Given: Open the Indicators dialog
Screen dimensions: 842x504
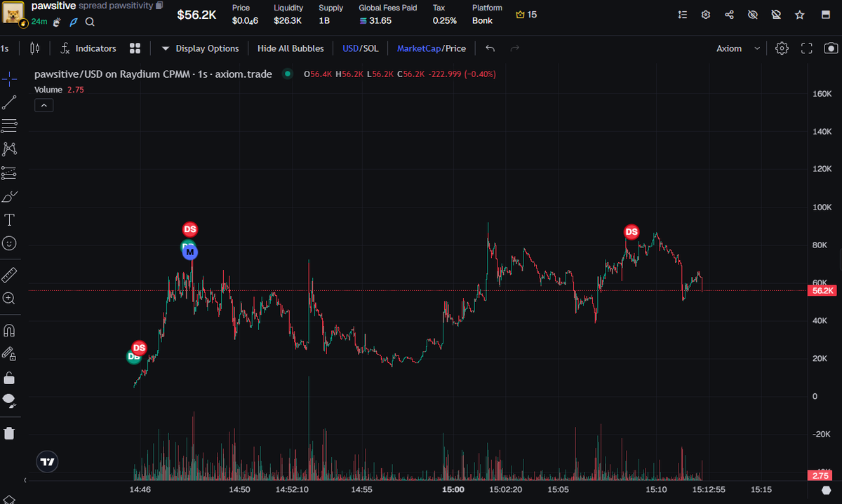Looking at the screenshot, I should point(88,48).
